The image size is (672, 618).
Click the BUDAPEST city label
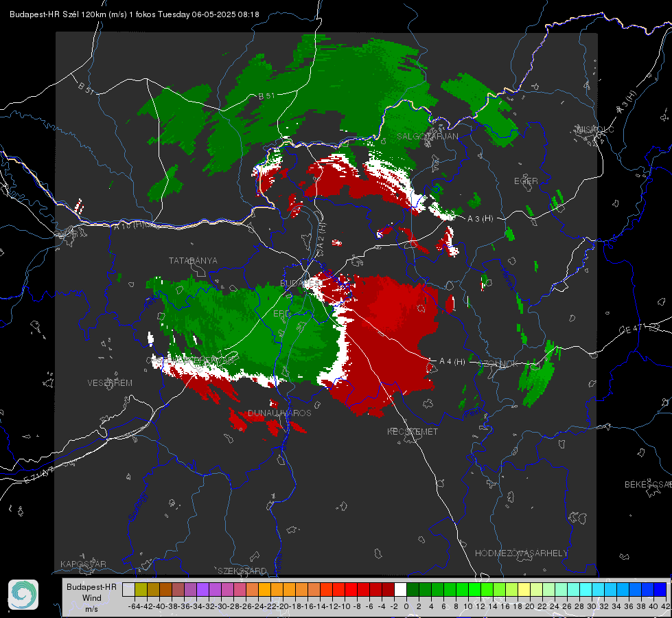(x=301, y=283)
